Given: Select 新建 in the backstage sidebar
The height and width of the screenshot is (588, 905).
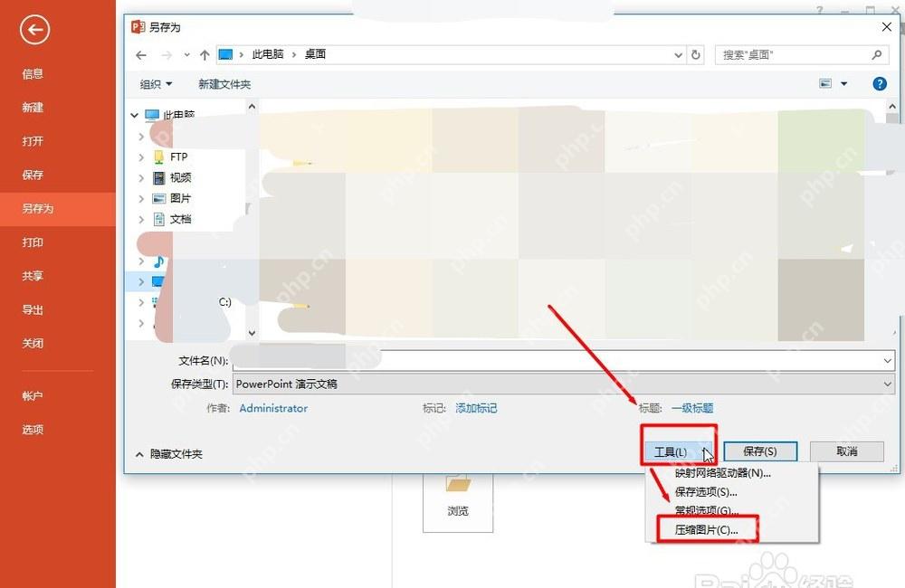Looking at the screenshot, I should 33,108.
